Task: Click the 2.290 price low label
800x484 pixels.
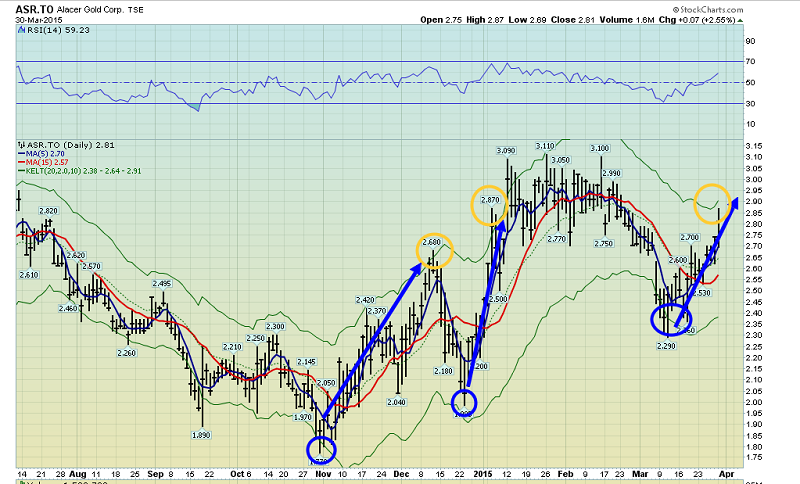Action: (x=666, y=346)
